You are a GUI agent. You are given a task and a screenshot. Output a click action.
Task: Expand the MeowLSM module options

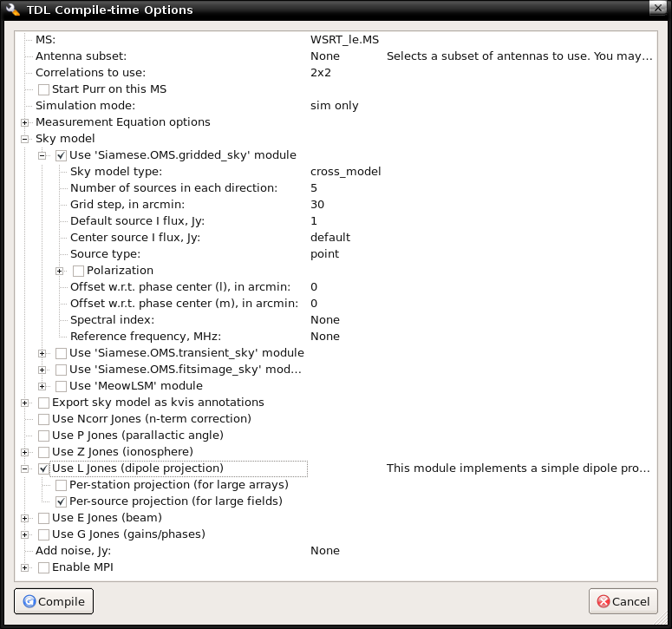click(x=42, y=386)
